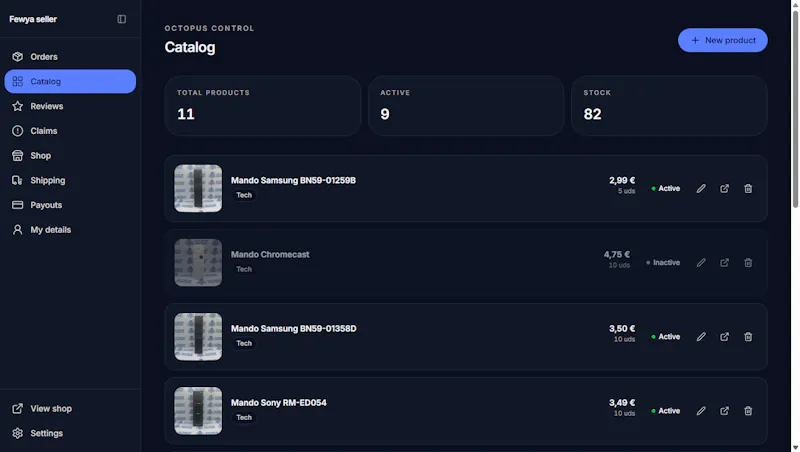
Task: Open Mando Samsung BN59-01259B thumbnail
Action: pyautogui.click(x=198, y=188)
